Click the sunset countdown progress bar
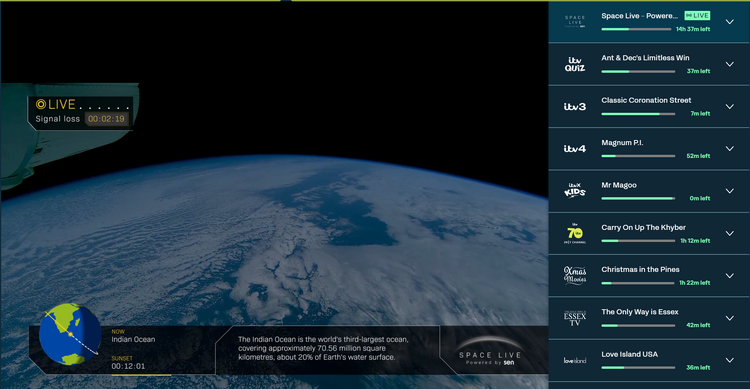The width and height of the screenshot is (750, 389). [x=141, y=375]
